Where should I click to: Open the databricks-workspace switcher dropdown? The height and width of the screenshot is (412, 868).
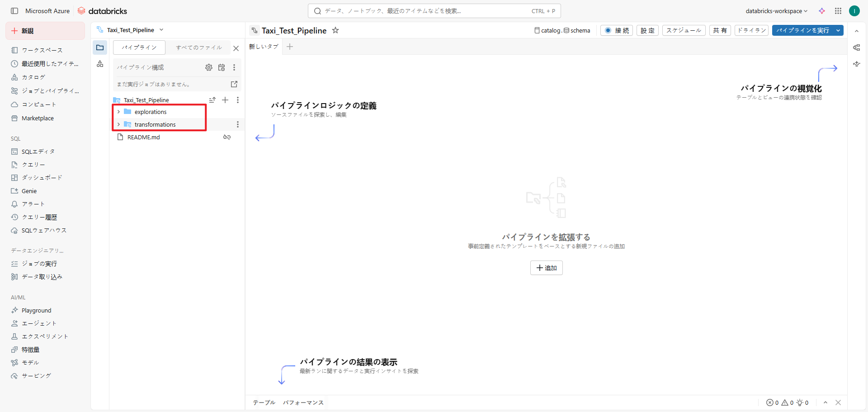tap(776, 11)
